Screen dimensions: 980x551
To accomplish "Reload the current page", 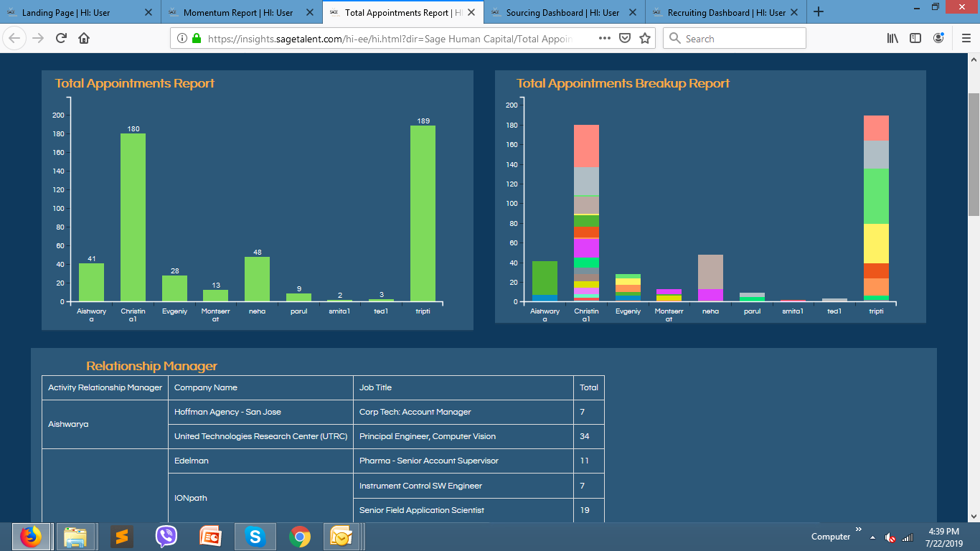I will click(61, 39).
